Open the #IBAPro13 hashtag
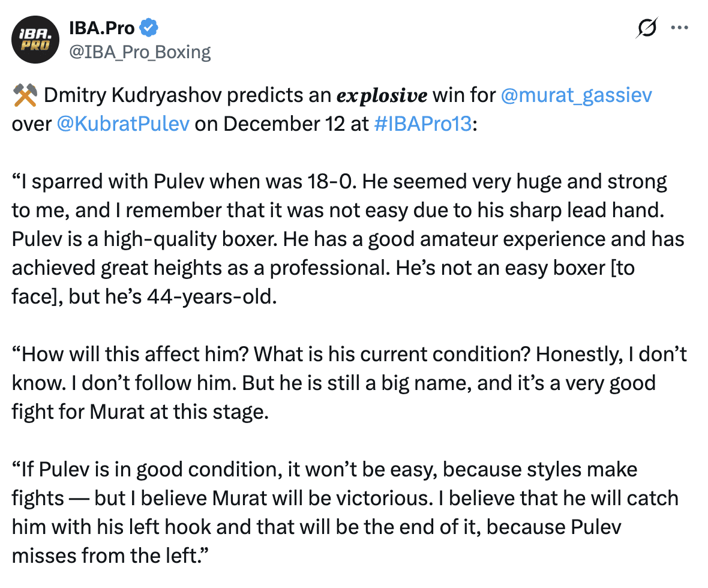The height and width of the screenshot is (588, 708). (422, 124)
